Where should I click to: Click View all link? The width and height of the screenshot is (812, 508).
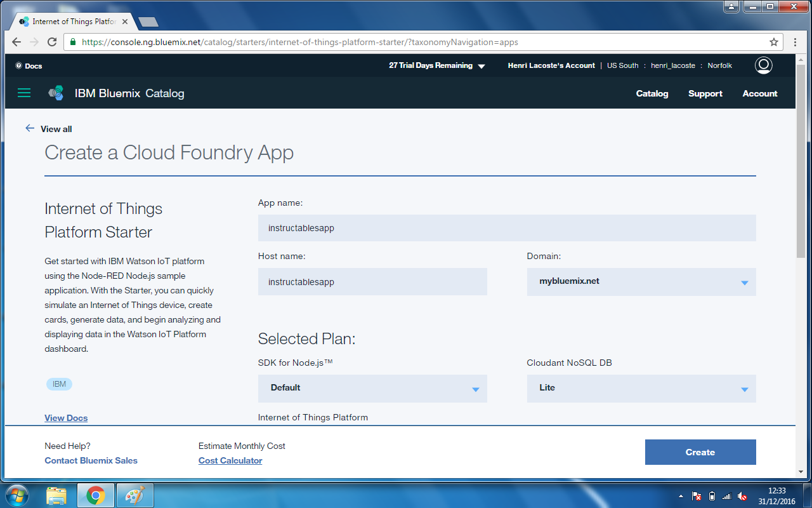tap(56, 129)
